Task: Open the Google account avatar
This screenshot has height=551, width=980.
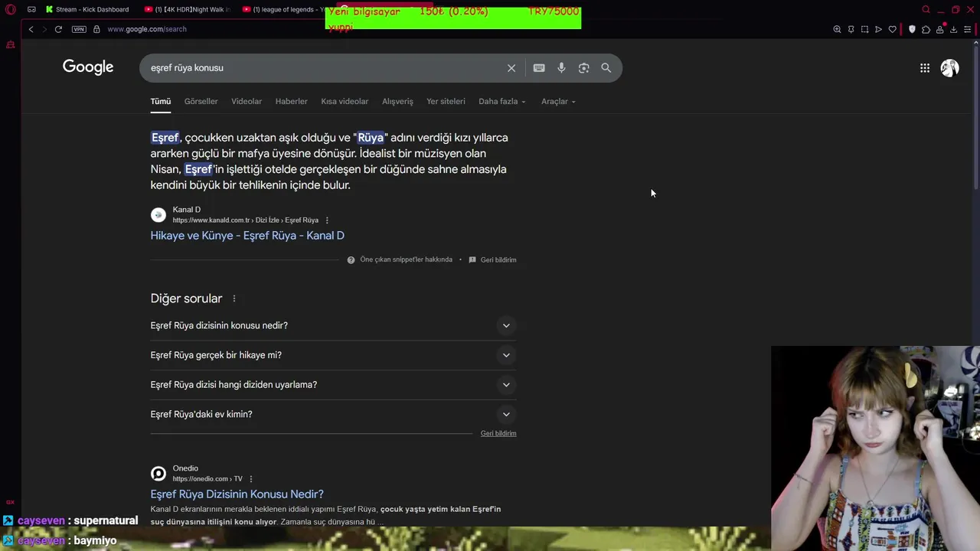Action: click(950, 68)
